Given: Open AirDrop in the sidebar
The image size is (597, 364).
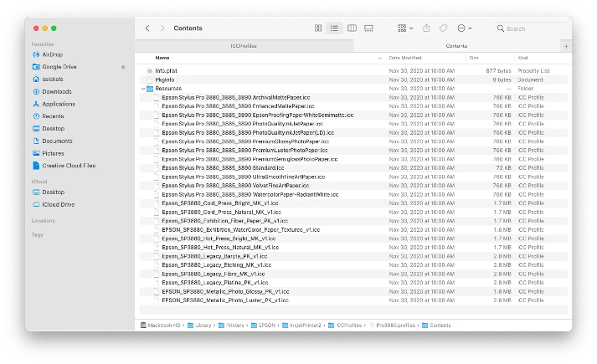Looking at the screenshot, I should coord(52,54).
